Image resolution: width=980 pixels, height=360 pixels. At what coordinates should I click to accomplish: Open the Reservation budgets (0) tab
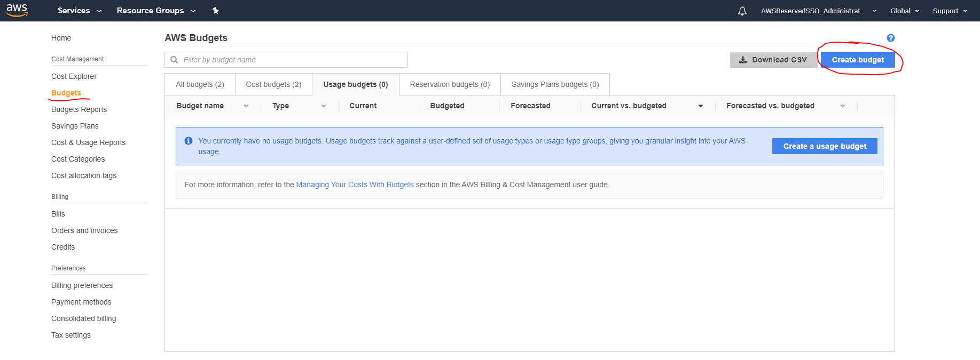tap(450, 84)
